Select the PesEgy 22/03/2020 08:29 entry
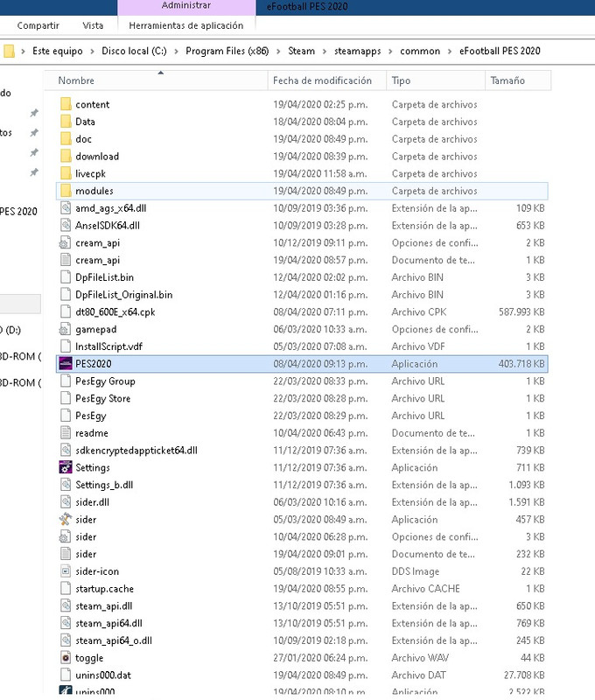The image size is (595, 700). pyautogui.click(x=302, y=416)
